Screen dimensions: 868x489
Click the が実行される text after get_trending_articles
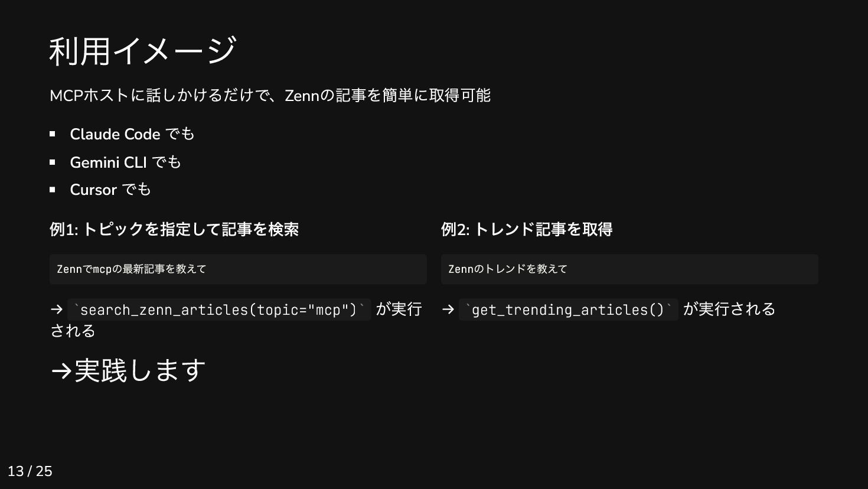tap(729, 309)
